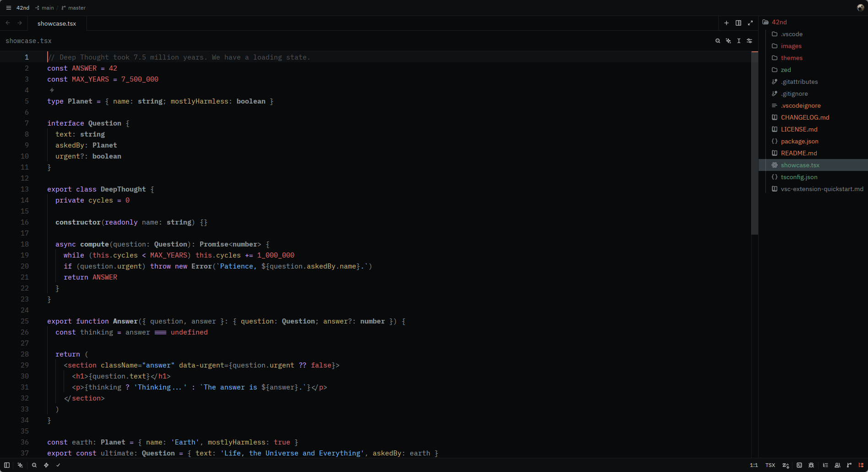Toggle the left dock panel

(x=7, y=465)
